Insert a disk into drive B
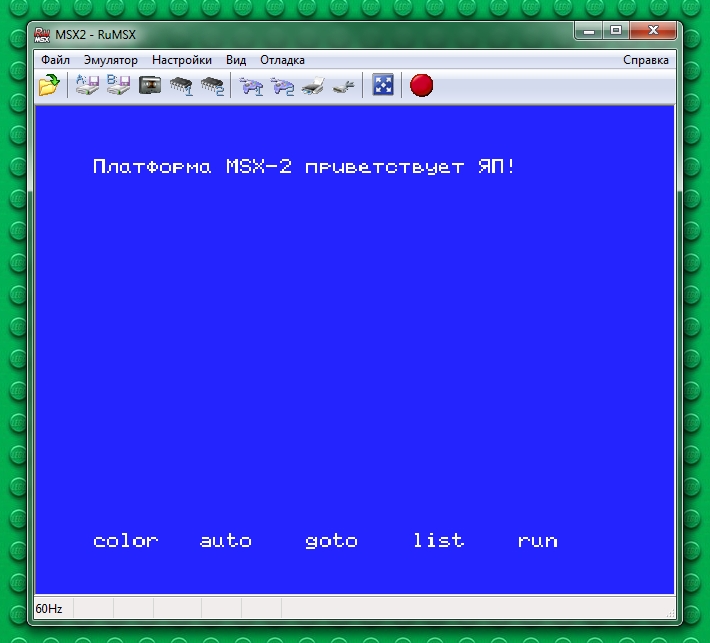The image size is (710, 643). pyautogui.click(x=118, y=85)
